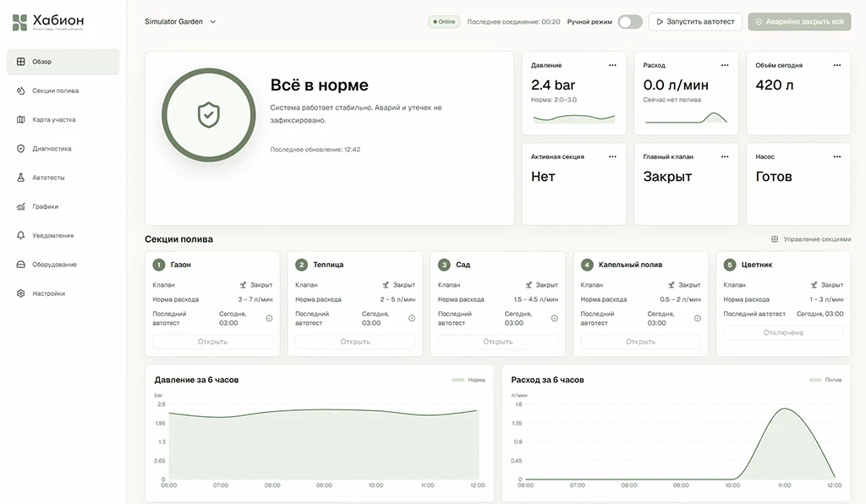Expand the Simulator Garden dropdown

[x=180, y=22]
